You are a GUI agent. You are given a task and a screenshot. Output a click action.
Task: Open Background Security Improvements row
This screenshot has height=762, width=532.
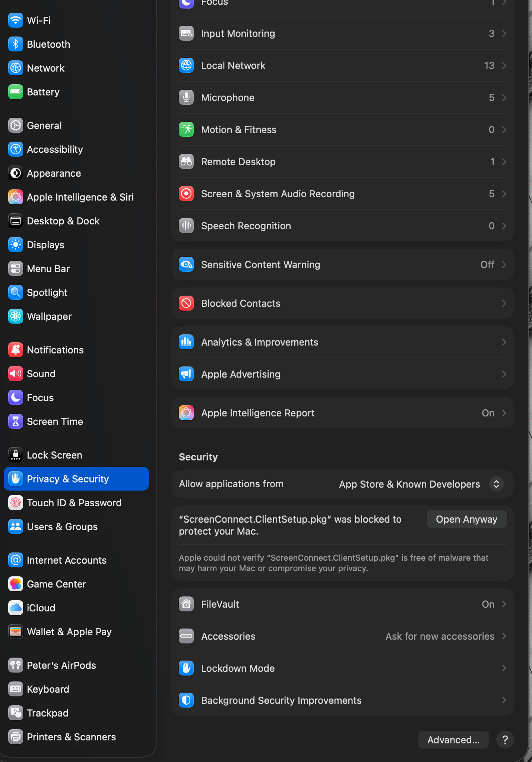coord(343,700)
